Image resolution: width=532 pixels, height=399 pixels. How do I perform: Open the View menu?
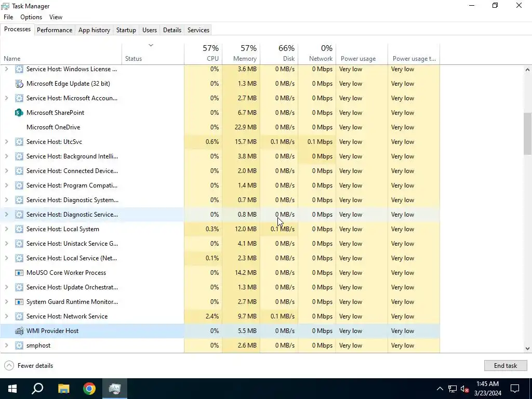click(x=56, y=17)
